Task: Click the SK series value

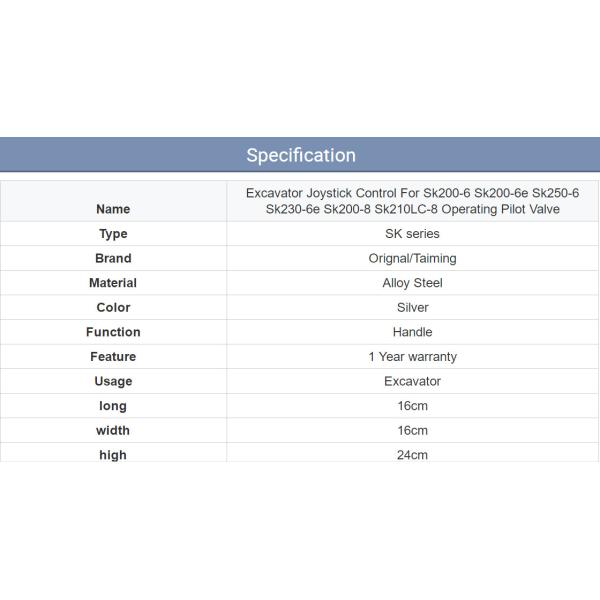Action: pos(412,234)
